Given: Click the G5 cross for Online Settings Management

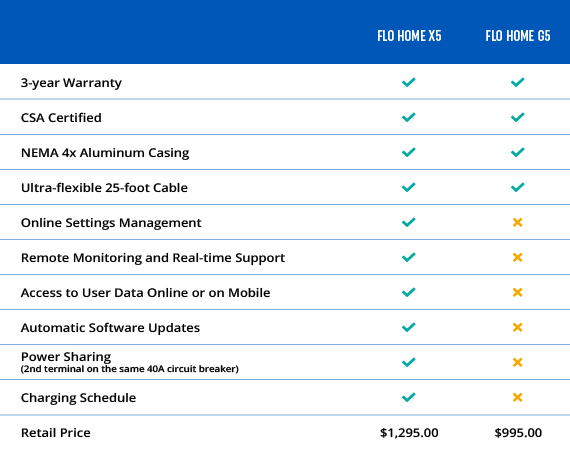Looking at the screenshot, I should tap(517, 222).
